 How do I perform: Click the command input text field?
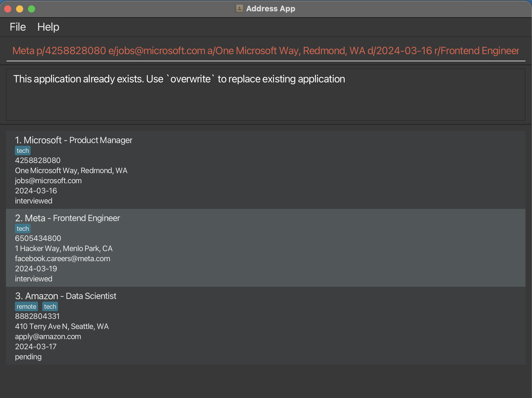265,51
